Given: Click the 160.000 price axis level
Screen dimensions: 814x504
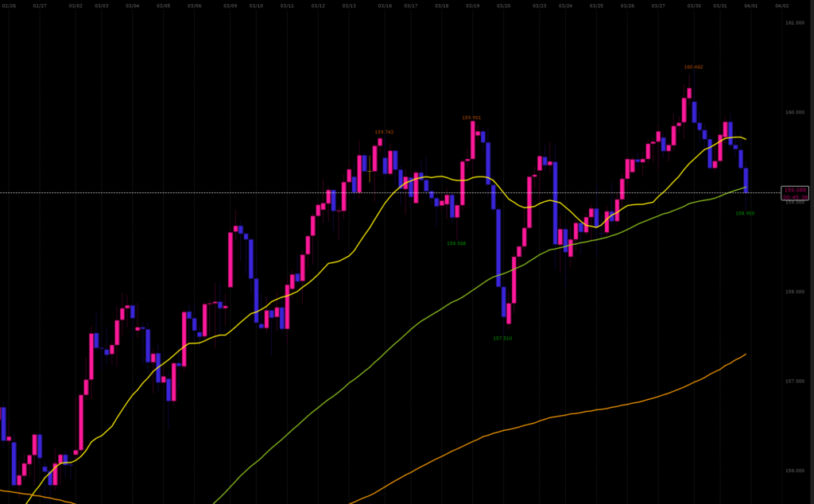Looking at the screenshot, I should pos(794,112).
